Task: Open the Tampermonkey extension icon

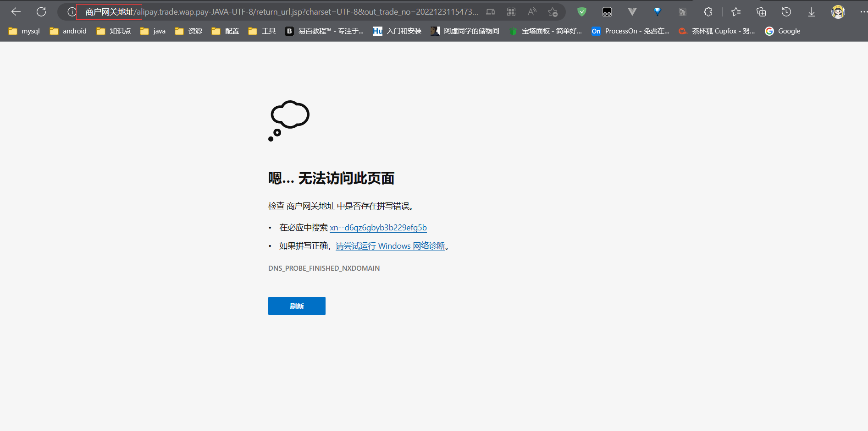Action: coord(607,12)
